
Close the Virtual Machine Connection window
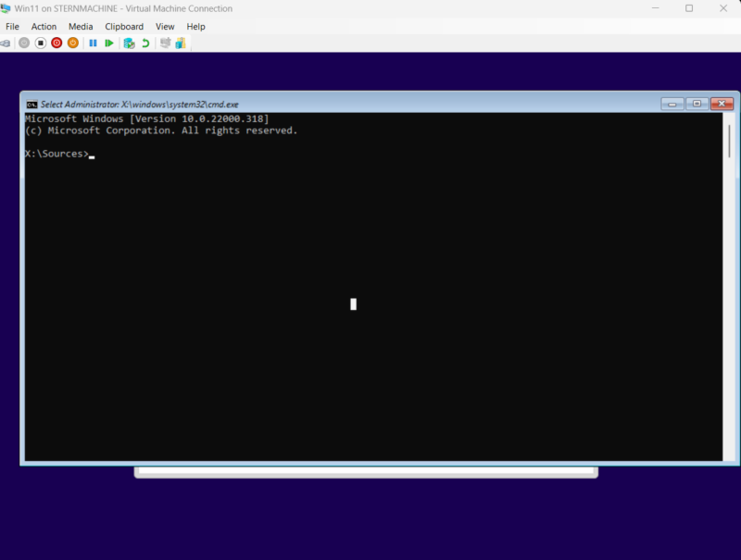tap(723, 8)
